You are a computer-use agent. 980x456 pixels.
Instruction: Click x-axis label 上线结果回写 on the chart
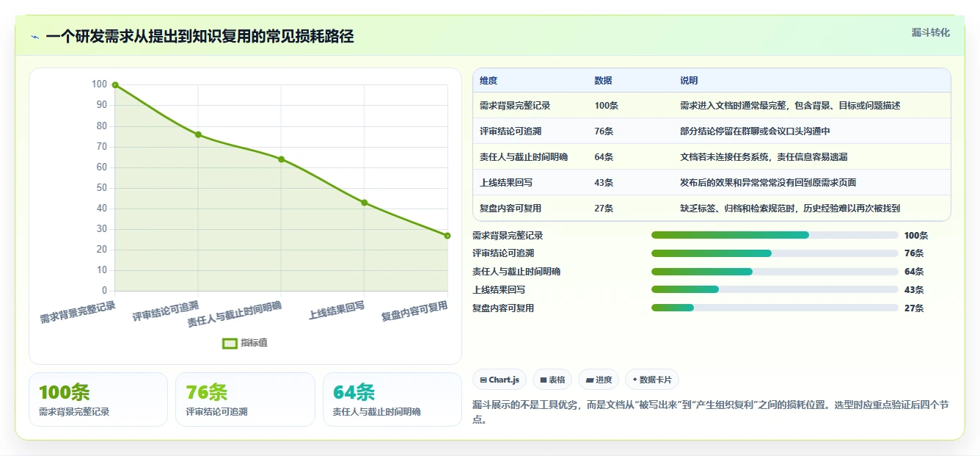pos(337,311)
